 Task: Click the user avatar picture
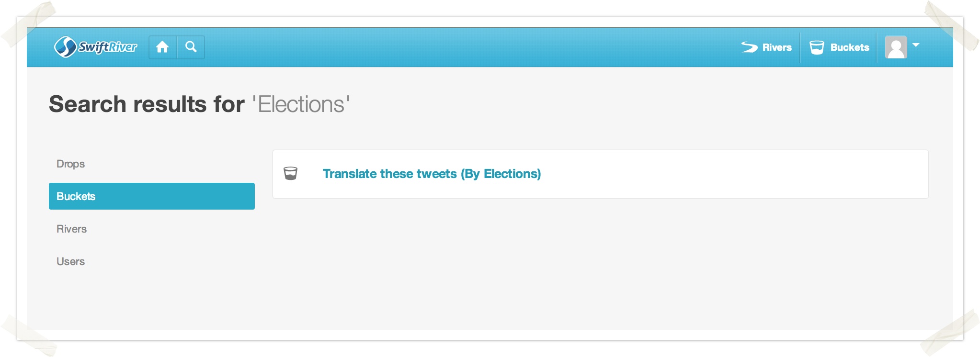coord(896,47)
